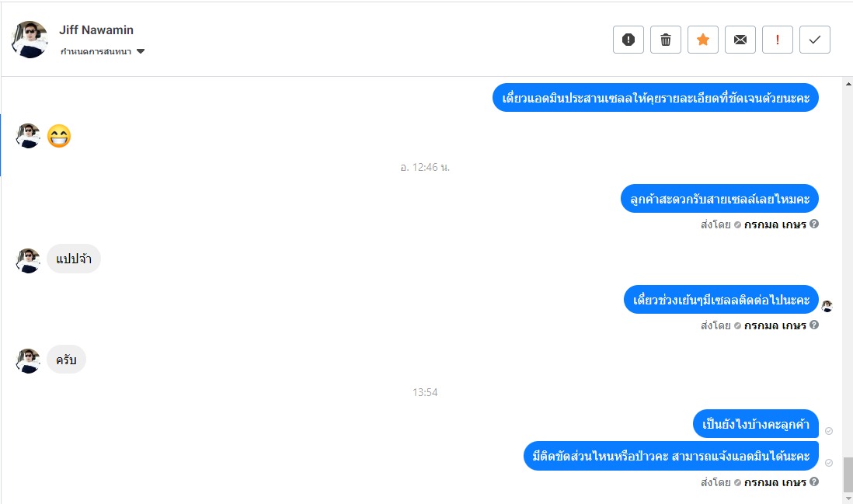This screenshot has height=504, width=853.
Task: Click the seen avatar beside เดี๋ยวช่วงเย็นๆ message
Action: tap(827, 306)
